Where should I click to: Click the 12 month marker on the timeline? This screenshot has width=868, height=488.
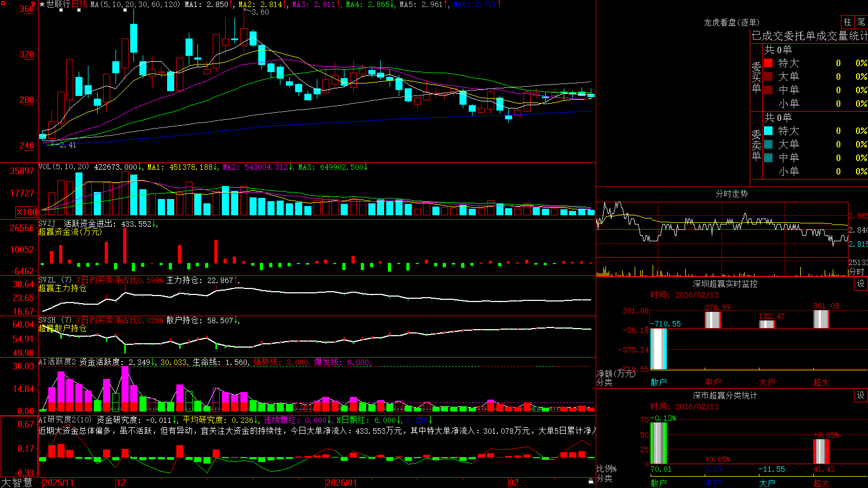pos(122,483)
